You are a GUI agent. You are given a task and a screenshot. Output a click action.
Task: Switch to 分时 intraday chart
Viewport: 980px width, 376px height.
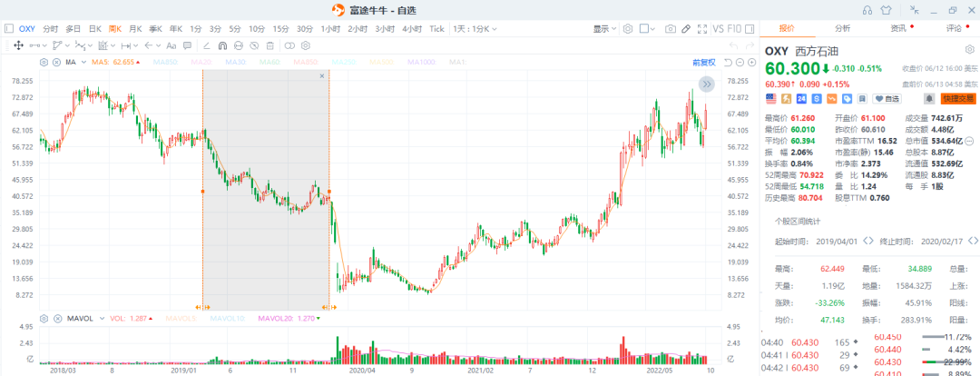51,29
